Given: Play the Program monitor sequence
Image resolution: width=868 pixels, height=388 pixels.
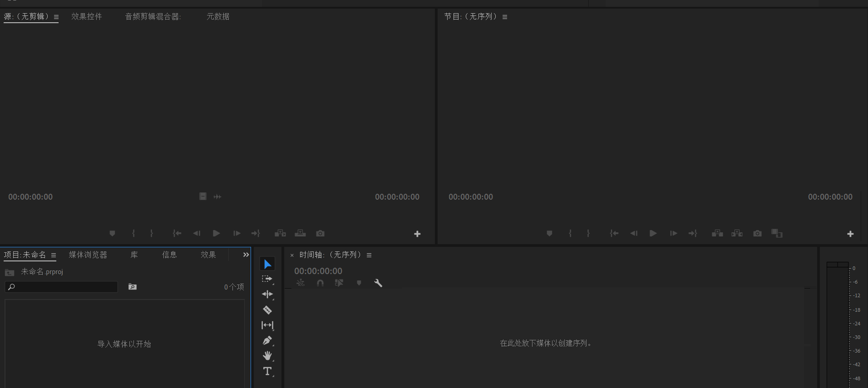Looking at the screenshot, I should (653, 233).
